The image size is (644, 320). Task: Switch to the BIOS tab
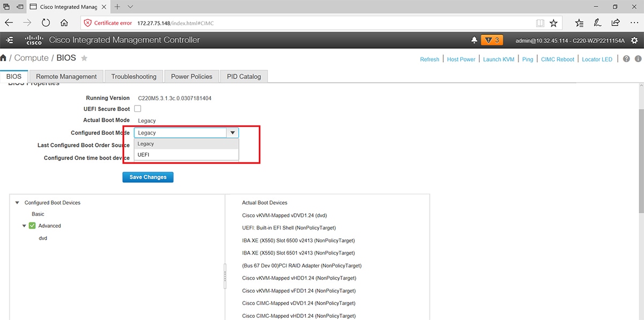coord(14,77)
